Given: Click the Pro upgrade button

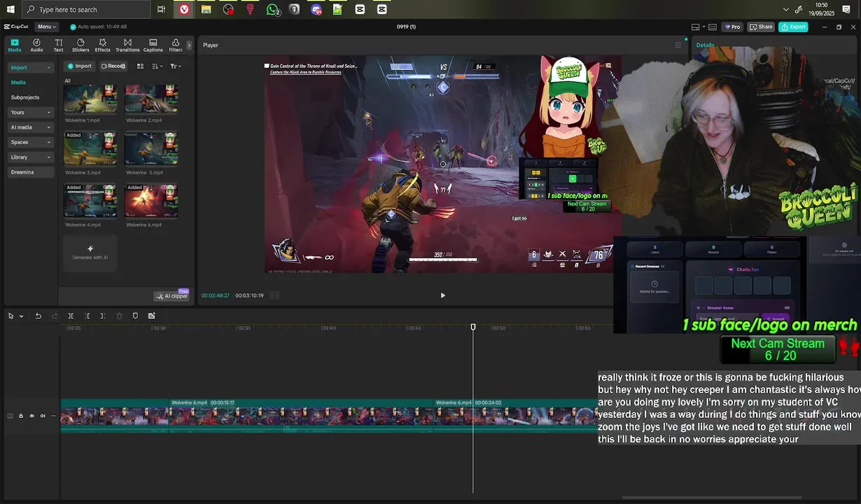Looking at the screenshot, I should pos(732,27).
